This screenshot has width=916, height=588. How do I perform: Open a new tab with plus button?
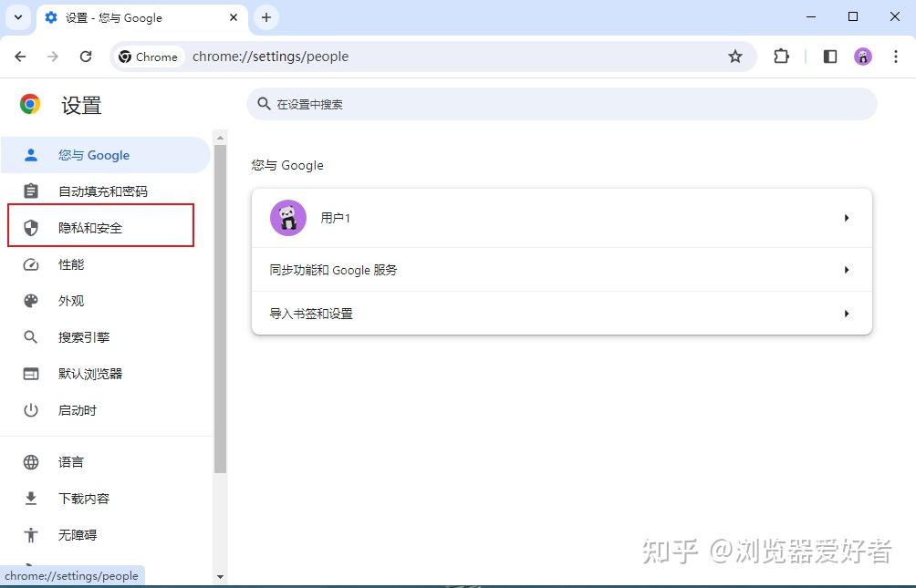pos(266,17)
